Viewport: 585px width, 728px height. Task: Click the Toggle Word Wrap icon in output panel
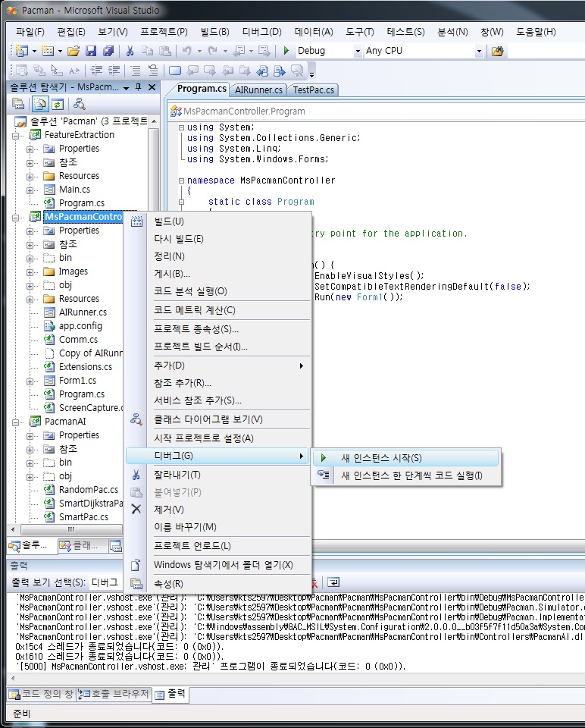333,582
